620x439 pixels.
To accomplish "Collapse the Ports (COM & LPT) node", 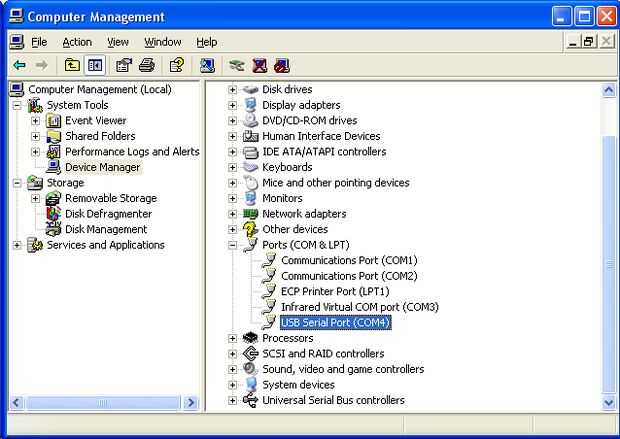I will (x=232, y=245).
